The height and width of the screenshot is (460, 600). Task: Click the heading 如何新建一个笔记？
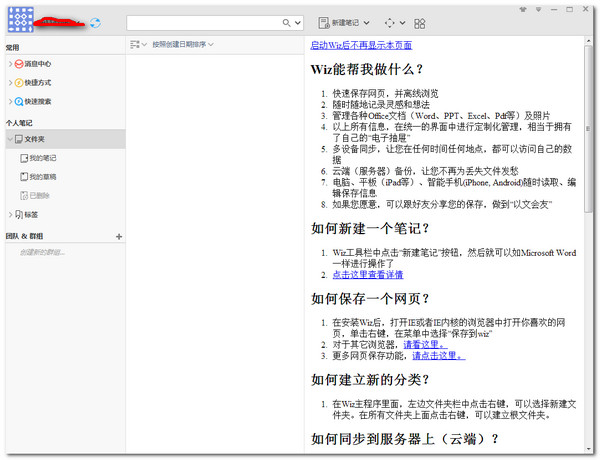pos(370,228)
